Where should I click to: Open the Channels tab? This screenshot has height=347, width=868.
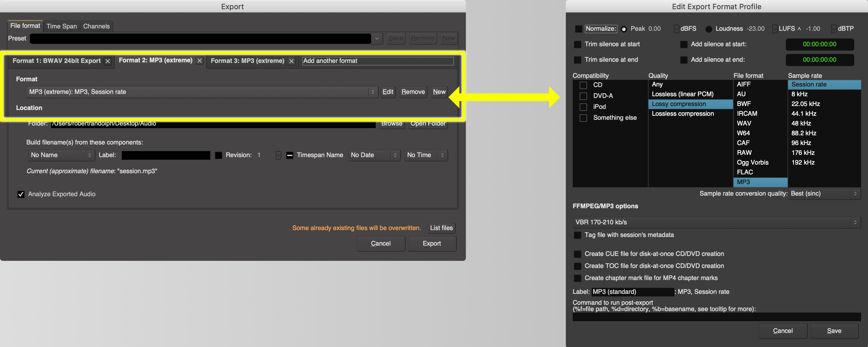[97, 26]
